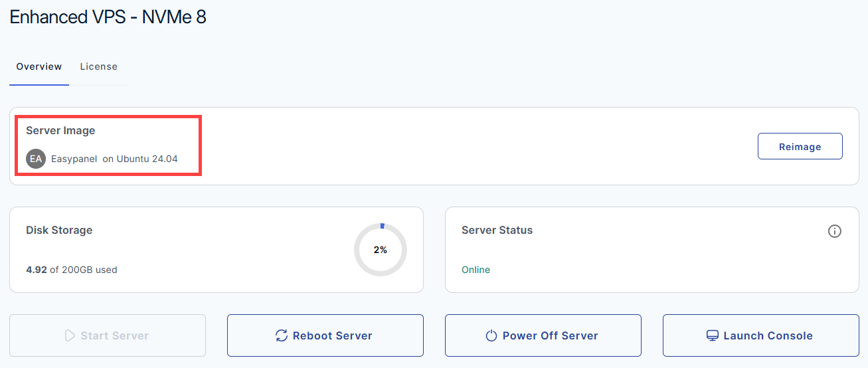This screenshot has width=868, height=368.
Task: Click the 'Disk Storage' heading
Action: click(59, 230)
